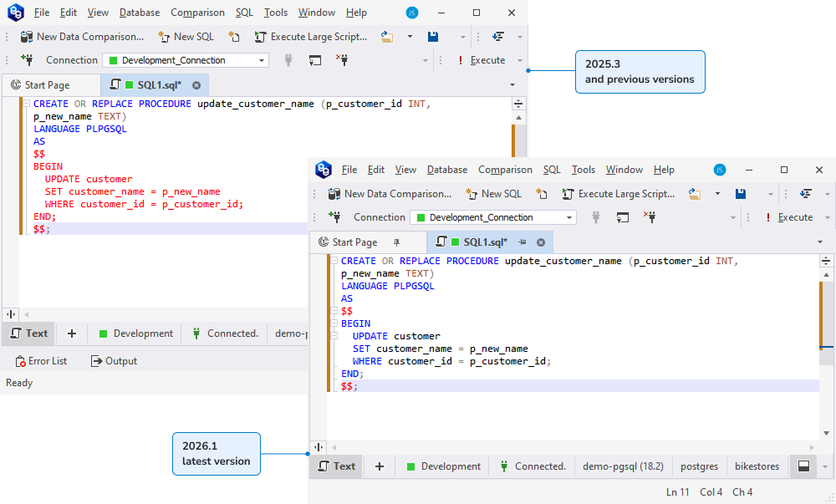Open the File menu in the front window
The image size is (836, 504).
[349, 170]
